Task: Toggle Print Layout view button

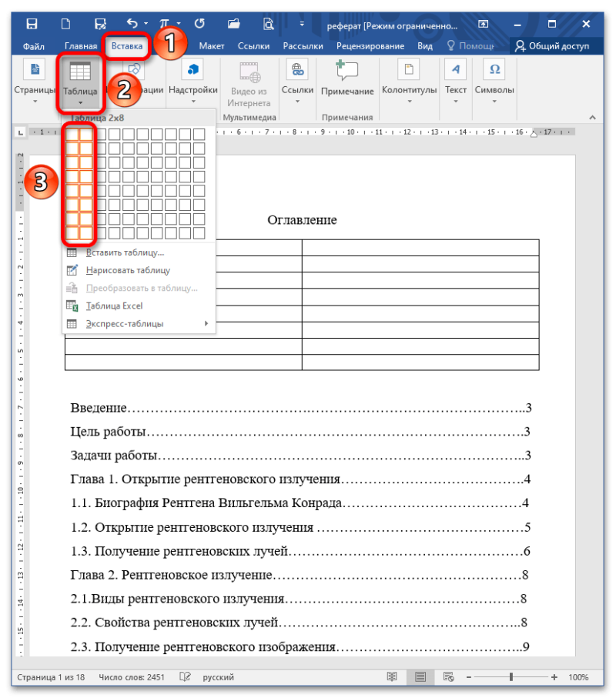Action: (x=420, y=676)
